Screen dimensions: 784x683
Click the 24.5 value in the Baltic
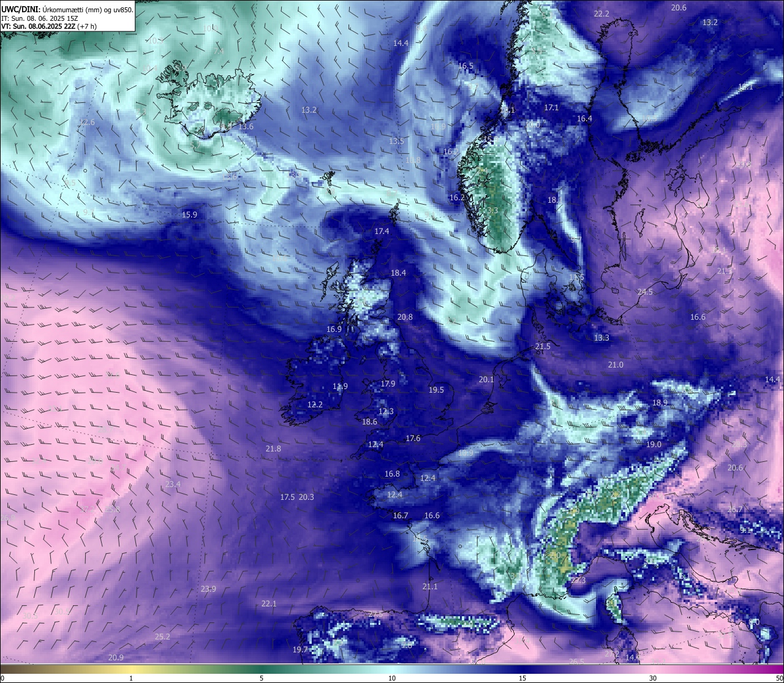pyautogui.click(x=645, y=292)
